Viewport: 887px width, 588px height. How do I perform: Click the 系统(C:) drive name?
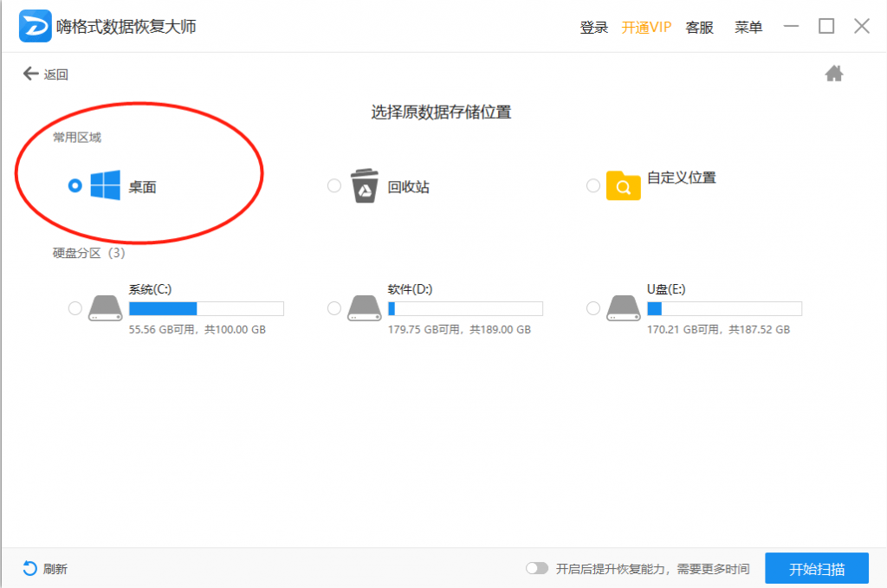click(x=150, y=289)
